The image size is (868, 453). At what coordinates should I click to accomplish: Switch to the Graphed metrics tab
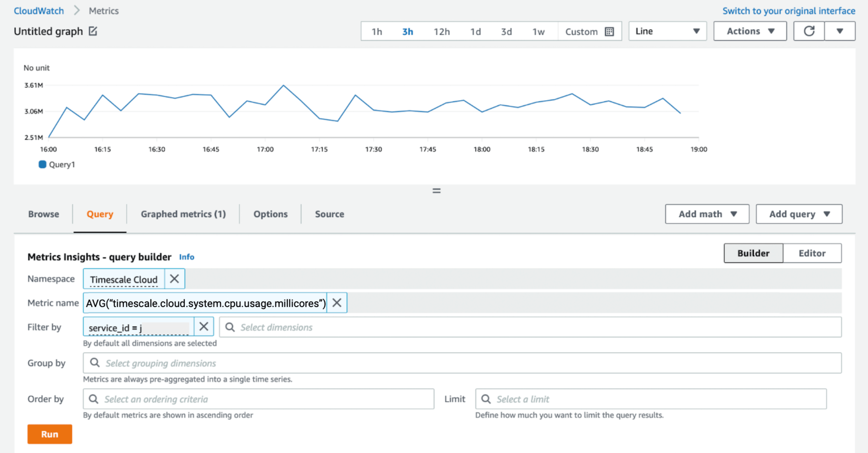point(183,214)
